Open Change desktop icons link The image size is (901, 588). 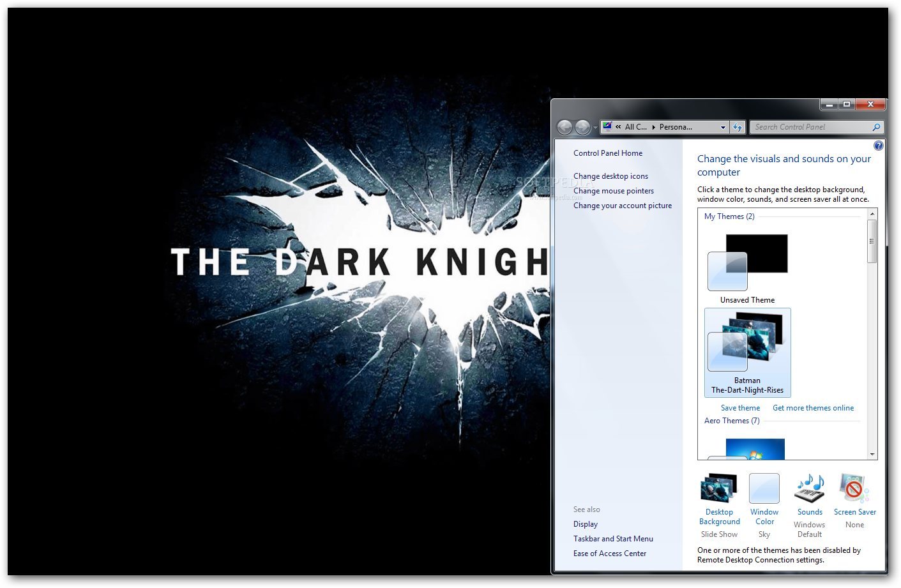click(x=610, y=176)
